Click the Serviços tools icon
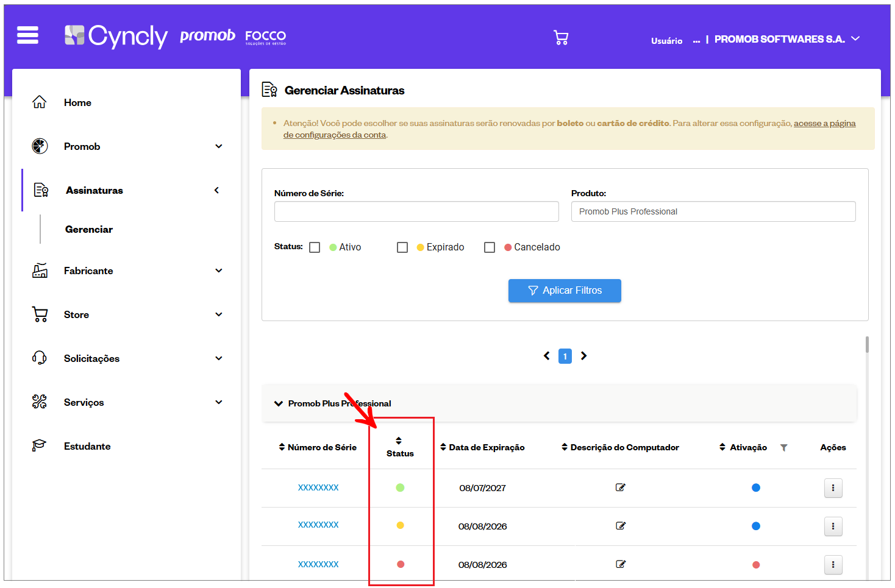This screenshot has height=588, width=895. point(40,402)
